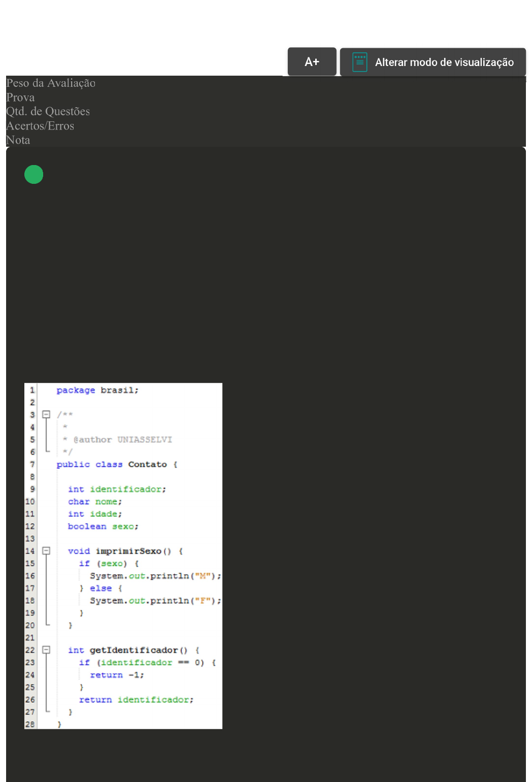
Task: Click the boolean sexo field declaration
Action: point(103,526)
